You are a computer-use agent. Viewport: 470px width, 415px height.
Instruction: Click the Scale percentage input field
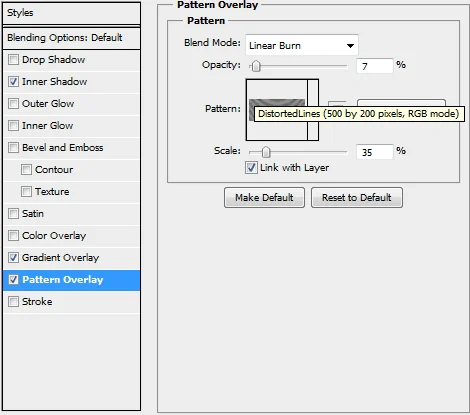click(375, 152)
